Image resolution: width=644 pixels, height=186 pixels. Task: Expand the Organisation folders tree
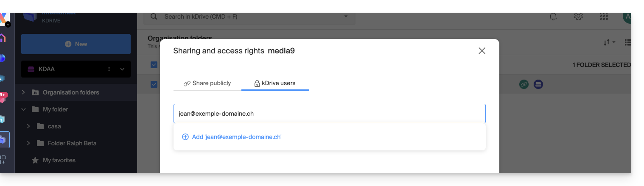(x=24, y=92)
